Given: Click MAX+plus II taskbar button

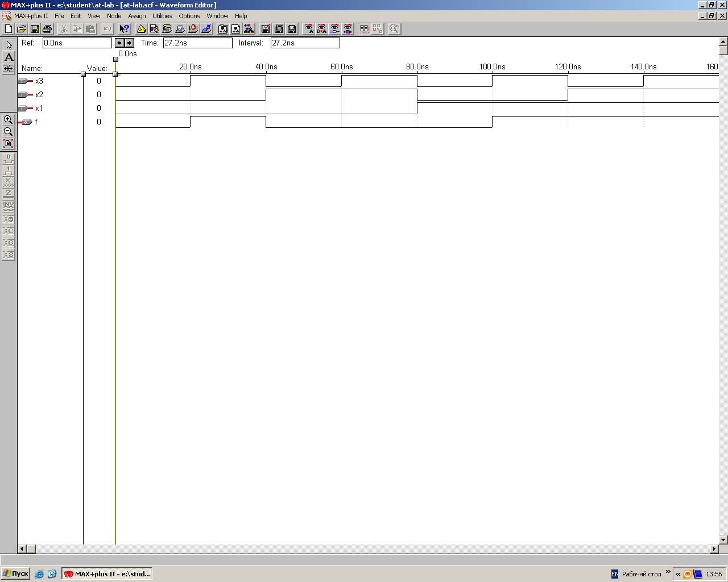Looking at the screenshot, I should click(x=107, y=573).
